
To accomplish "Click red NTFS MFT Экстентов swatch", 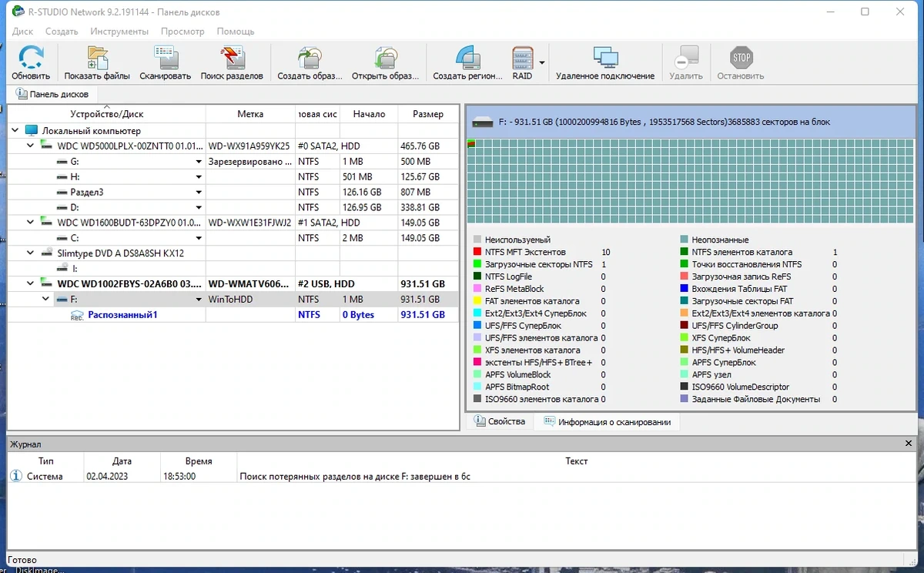I will tap(477, 252).
